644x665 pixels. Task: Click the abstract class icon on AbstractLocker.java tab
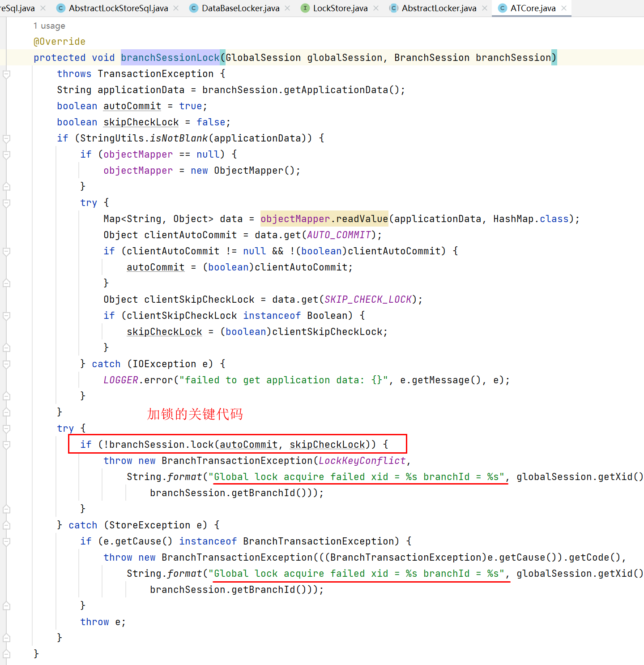point(393,8)
